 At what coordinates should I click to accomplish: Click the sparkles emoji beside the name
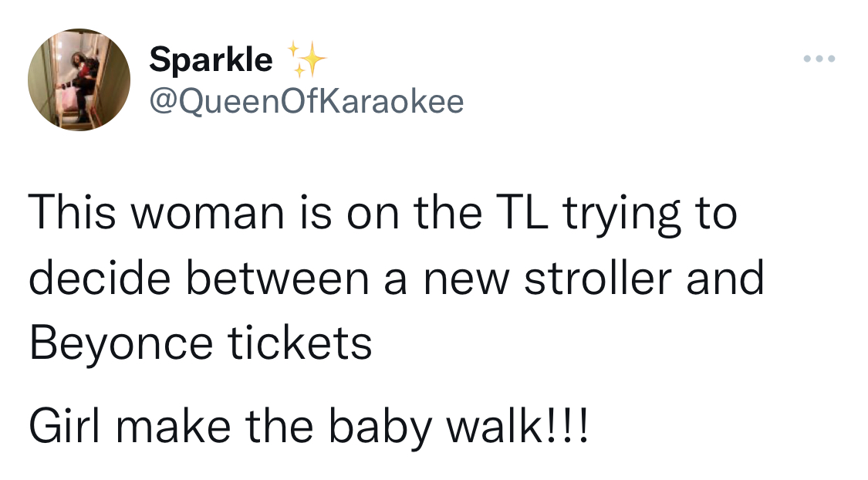306,59
